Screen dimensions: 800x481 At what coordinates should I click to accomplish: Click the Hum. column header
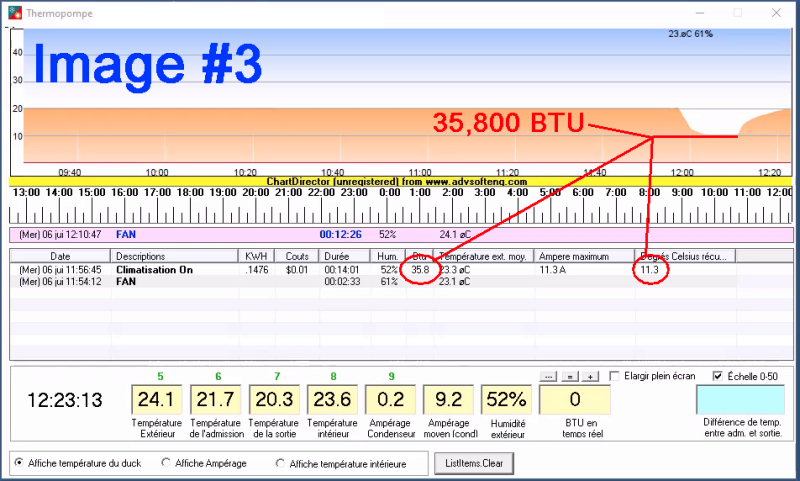388,256
